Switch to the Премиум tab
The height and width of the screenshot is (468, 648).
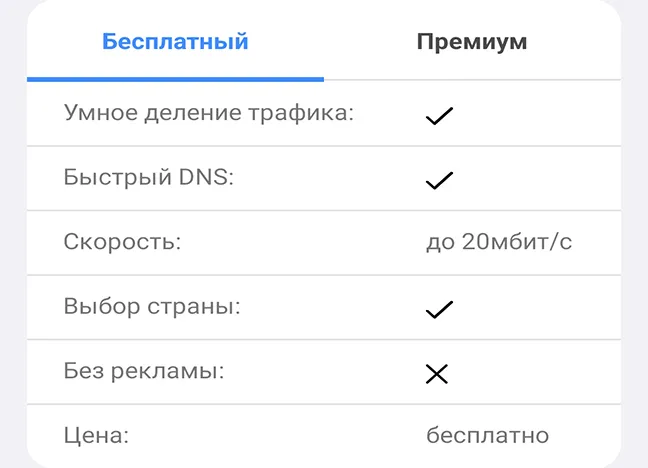(472, 42)
